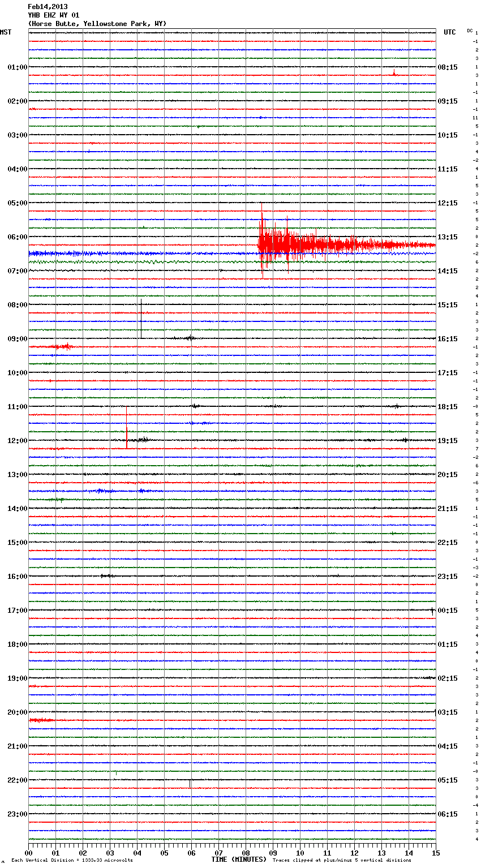
Task: Select the 18:00 MST time label
Action: coord(17,644)
